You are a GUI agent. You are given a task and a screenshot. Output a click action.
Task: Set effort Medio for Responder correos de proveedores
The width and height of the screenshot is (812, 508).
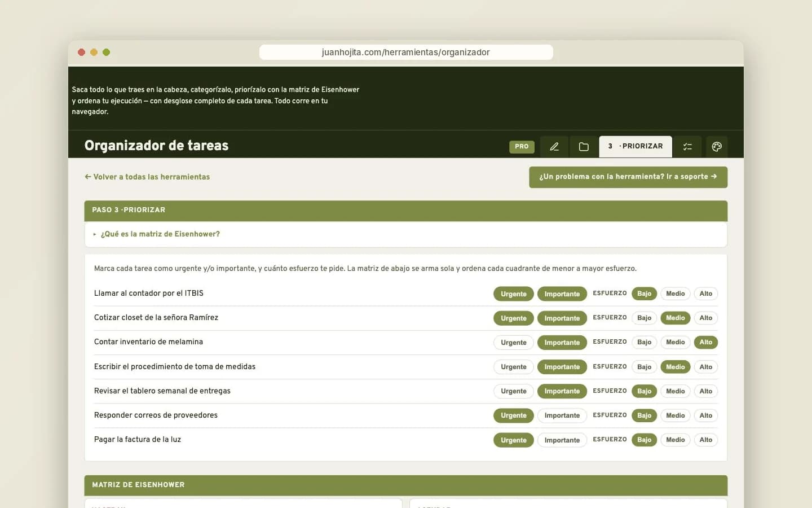(676, 415)
